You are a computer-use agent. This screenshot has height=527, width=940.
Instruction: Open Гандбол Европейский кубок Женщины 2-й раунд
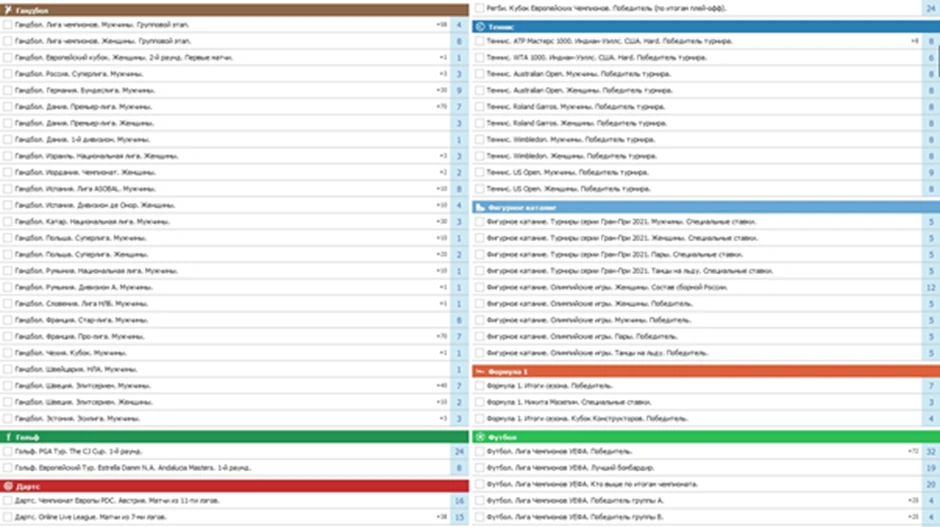123,58
